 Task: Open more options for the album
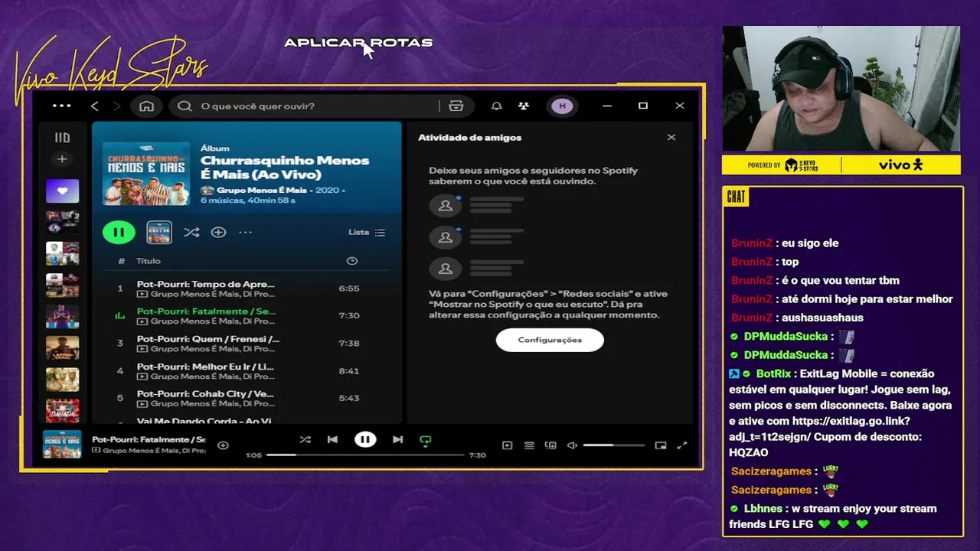tap(245, 232)
